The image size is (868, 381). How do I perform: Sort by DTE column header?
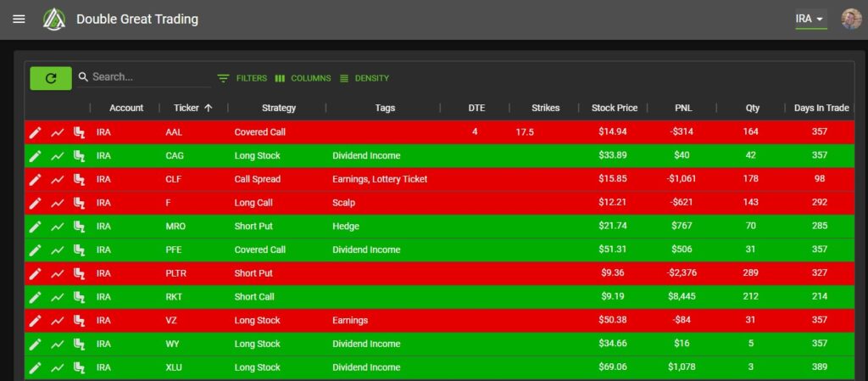(x=476, y=108)
